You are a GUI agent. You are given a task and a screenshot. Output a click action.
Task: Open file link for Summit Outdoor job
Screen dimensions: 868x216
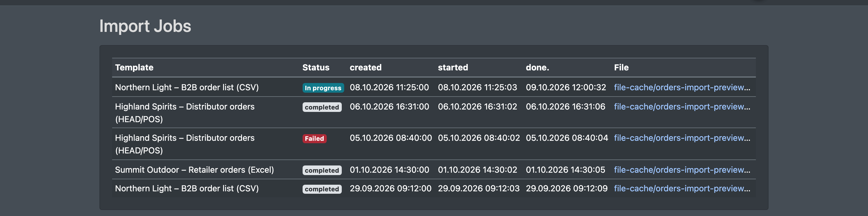[x=682, y=170]
